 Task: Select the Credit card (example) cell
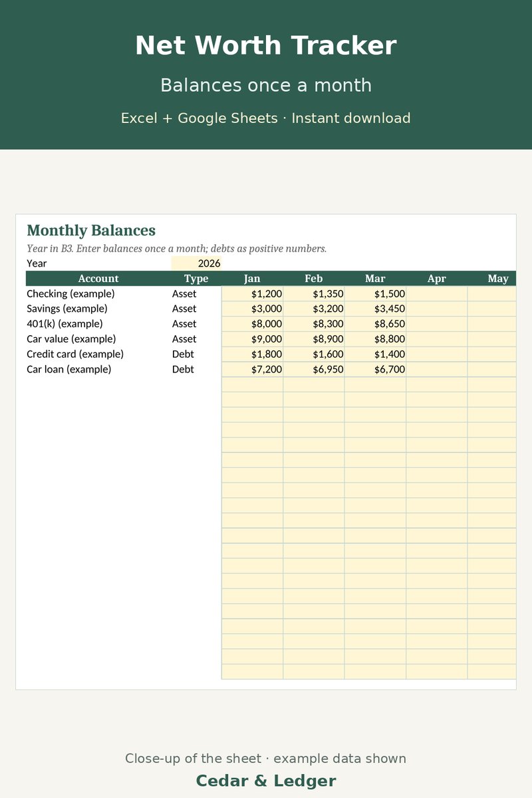tap(98, 354)
